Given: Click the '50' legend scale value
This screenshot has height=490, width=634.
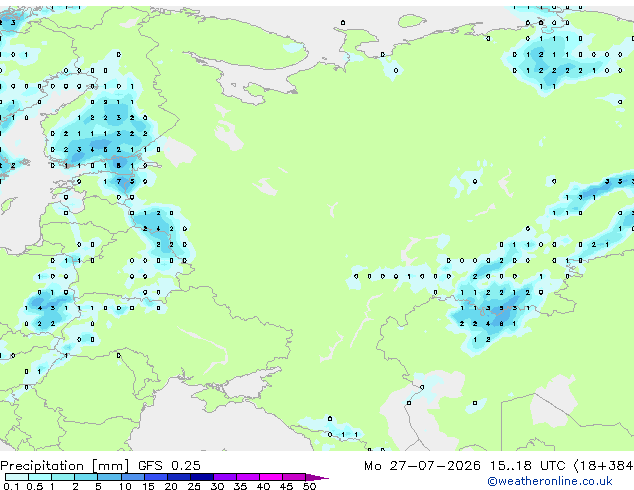Looking at the screenshot, I should click(310, 486).
